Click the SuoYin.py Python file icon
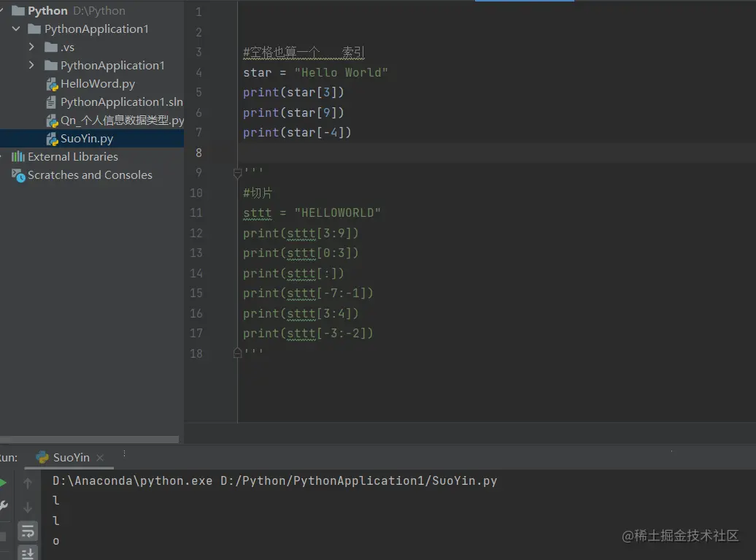This screenshot has width=756, height=560. tap(52, 139)
